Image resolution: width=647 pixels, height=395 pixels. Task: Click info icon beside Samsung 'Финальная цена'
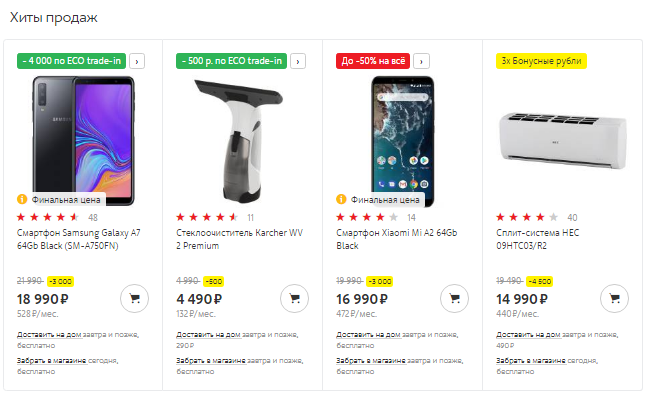[x=22, y=199]
